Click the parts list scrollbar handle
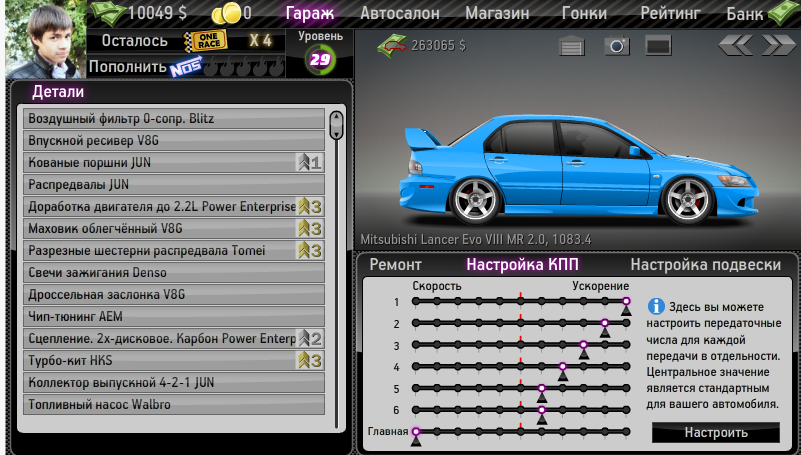The image size is (801, 455). click(336, 125)
